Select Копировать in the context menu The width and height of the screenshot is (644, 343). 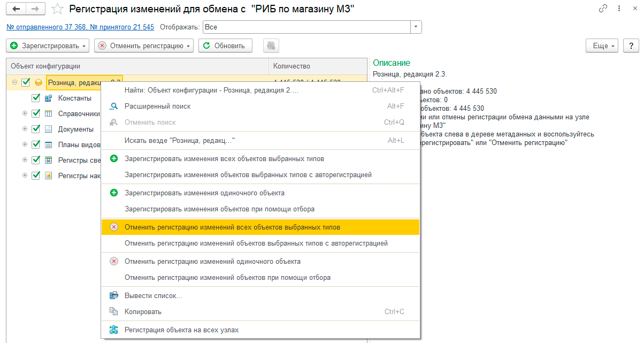point(260,311)
